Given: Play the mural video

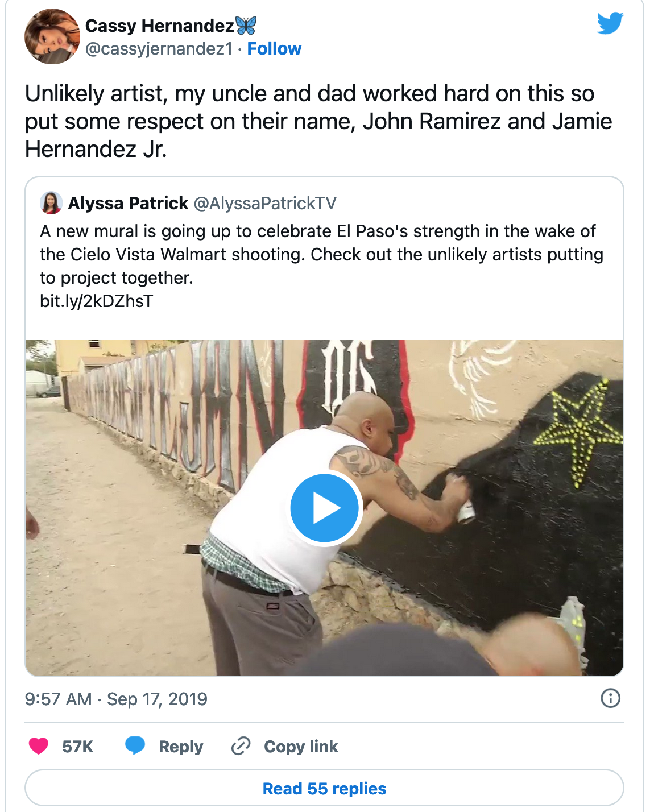Looking at the screenshot, I should (x=324, y=508).
